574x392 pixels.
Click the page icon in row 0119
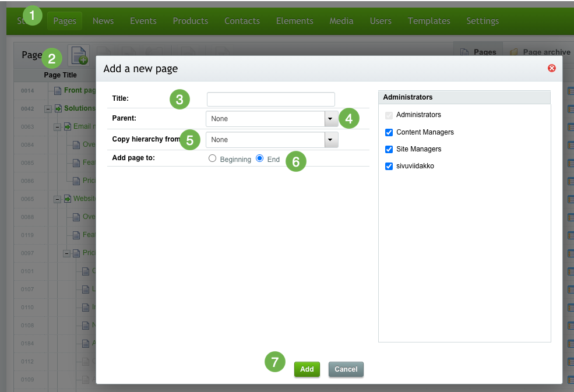(76, 235)
